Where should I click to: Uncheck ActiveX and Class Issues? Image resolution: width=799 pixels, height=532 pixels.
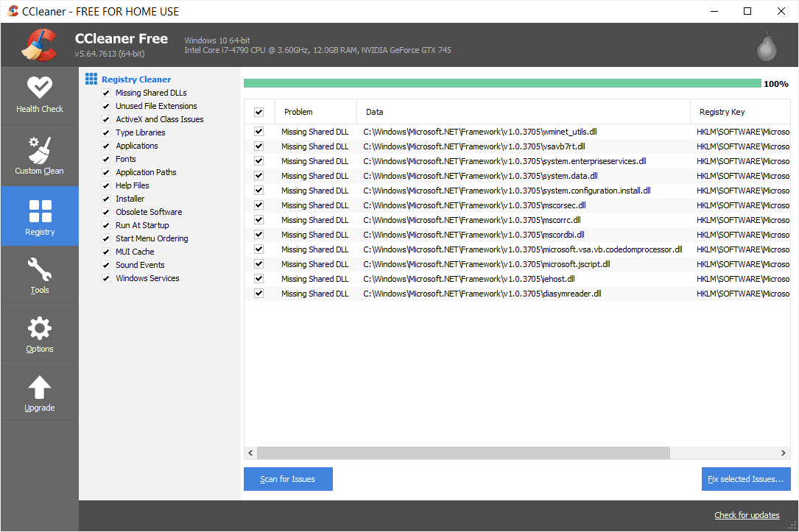[106, 120]
